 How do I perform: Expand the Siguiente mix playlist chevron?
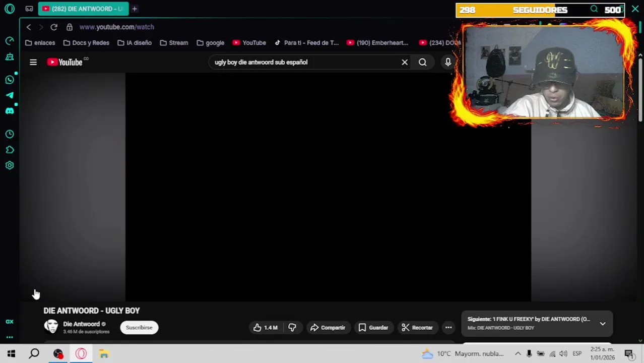click(x=603, y=324)
